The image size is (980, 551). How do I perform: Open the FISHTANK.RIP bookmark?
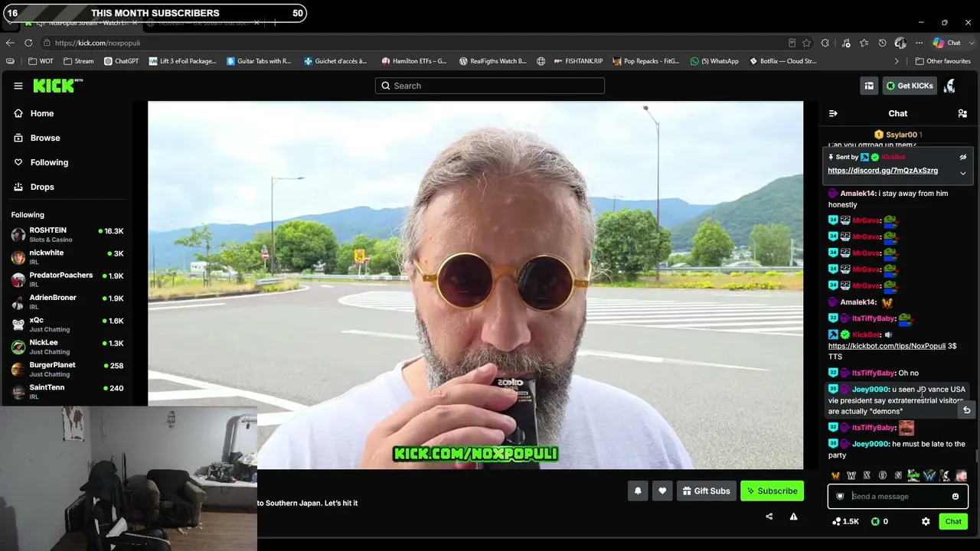578,61
